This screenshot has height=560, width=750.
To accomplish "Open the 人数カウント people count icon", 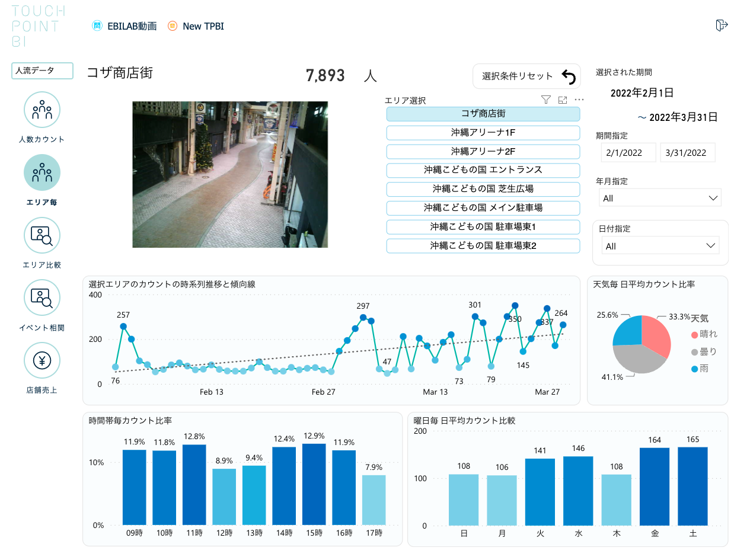I will coord(42,110).
